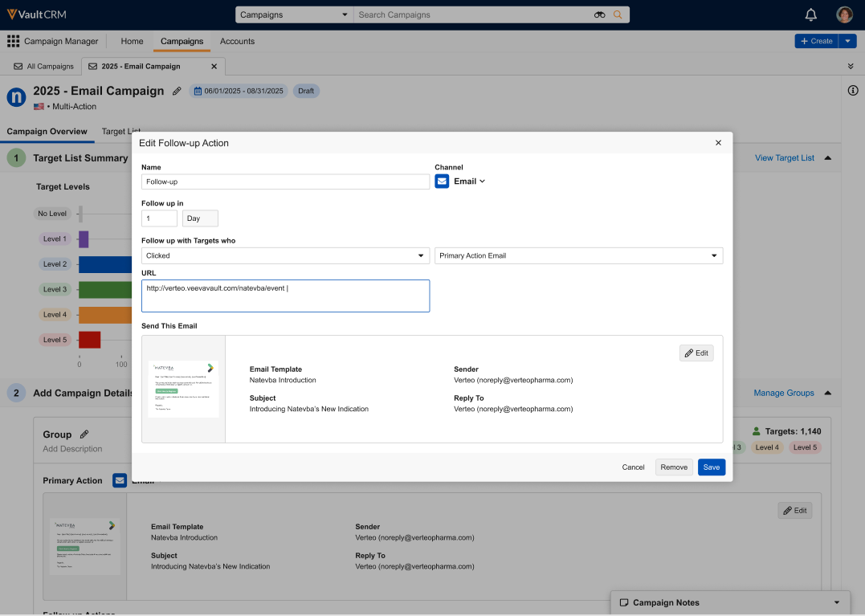
Task: Close the Edit Follow-up Action dialog
Action: click(x=718, y=143)
